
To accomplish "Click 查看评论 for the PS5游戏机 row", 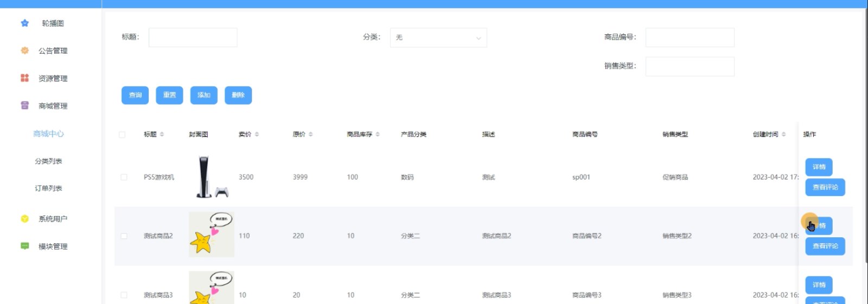I will tap(825, 187).
